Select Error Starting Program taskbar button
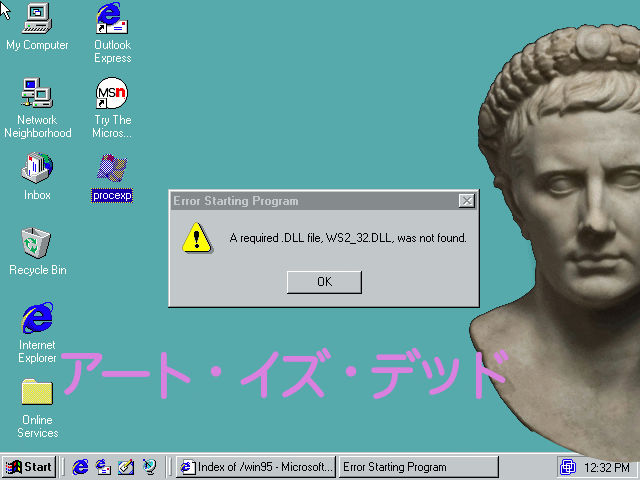This screenshot has height=480, width=640. coord(417,467)
